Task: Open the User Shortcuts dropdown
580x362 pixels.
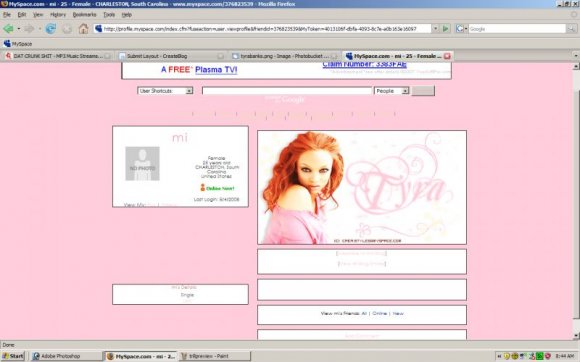Action: [x=165, y=91]
